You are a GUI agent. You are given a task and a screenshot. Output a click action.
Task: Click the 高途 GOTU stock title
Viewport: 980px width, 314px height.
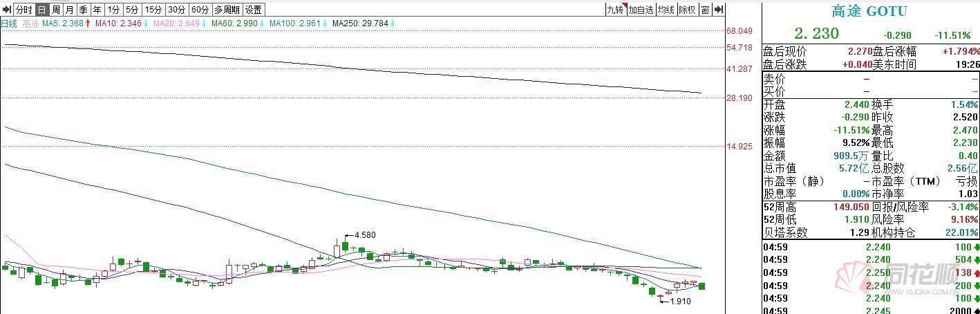(869, 12)
